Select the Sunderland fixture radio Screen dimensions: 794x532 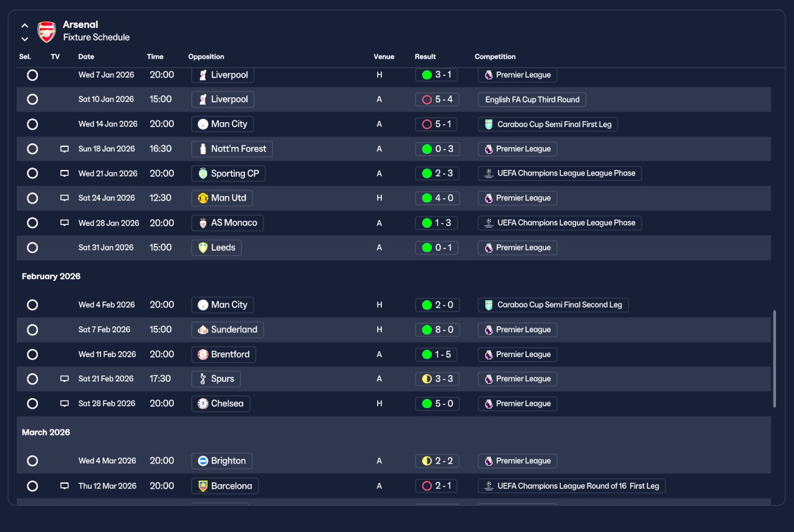32,330
